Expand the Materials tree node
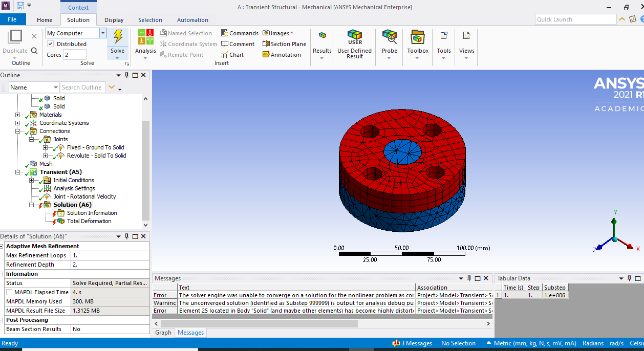 pos(18,115)
